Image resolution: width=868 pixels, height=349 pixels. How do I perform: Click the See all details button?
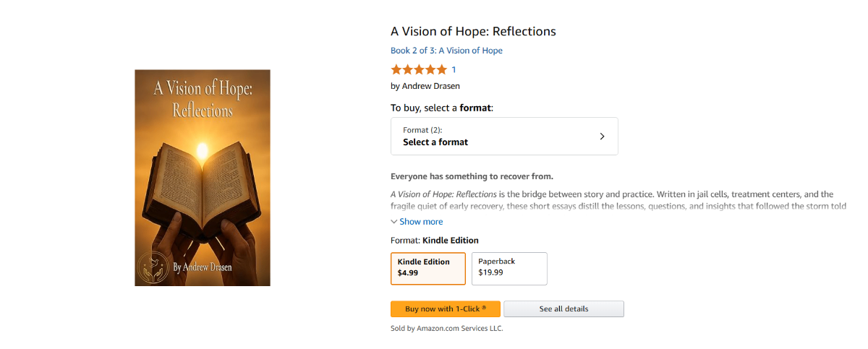tap(563, 309)
